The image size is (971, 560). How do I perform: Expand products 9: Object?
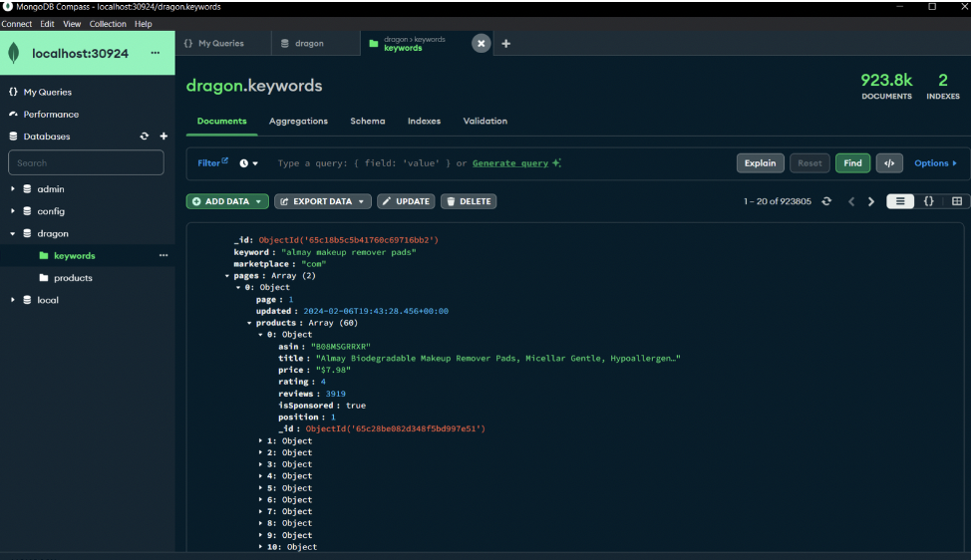click(x=261, y=535)
